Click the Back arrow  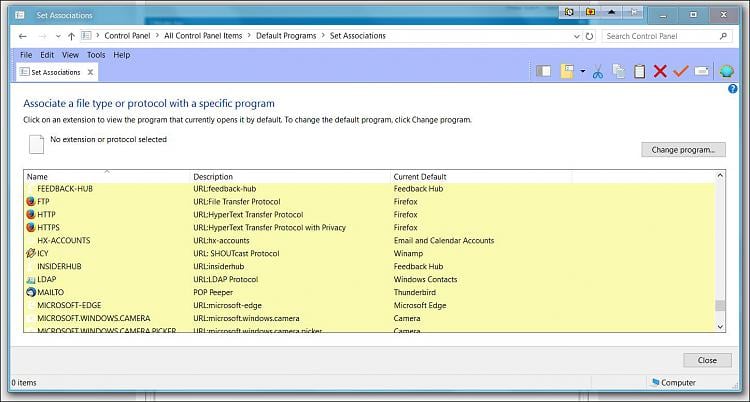pyautogui.click(x=22, y=36)
